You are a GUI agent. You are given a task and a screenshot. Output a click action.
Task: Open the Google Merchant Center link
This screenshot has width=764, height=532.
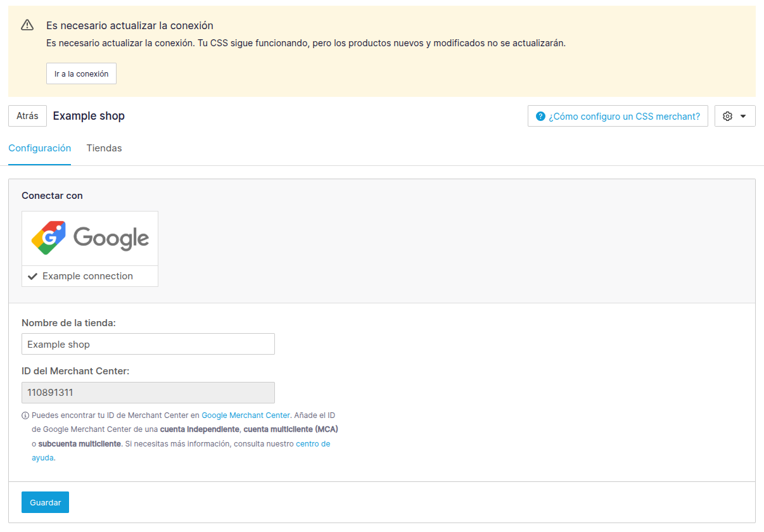pos(246,415)
